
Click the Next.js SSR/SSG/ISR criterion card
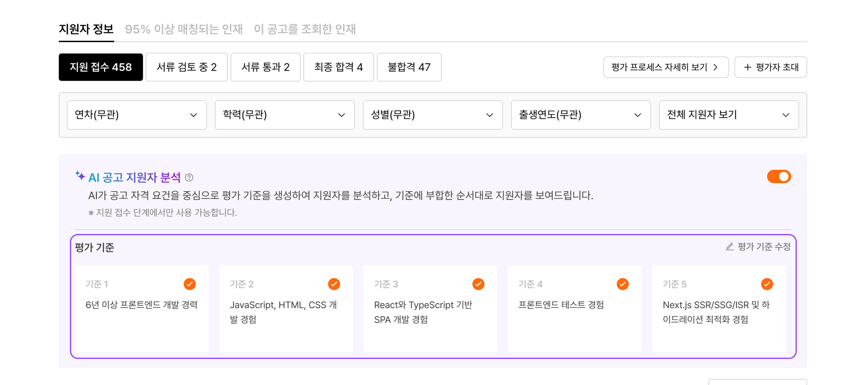(719, 313)
